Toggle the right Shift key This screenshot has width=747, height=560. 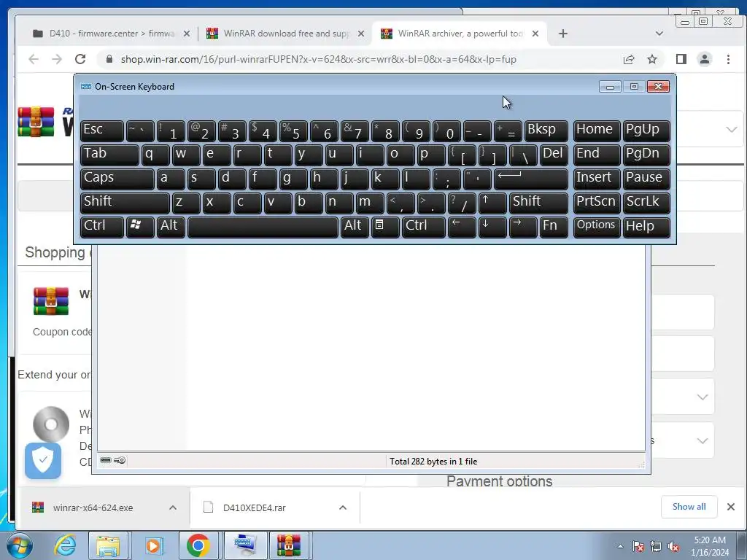[x=538, y=203]
